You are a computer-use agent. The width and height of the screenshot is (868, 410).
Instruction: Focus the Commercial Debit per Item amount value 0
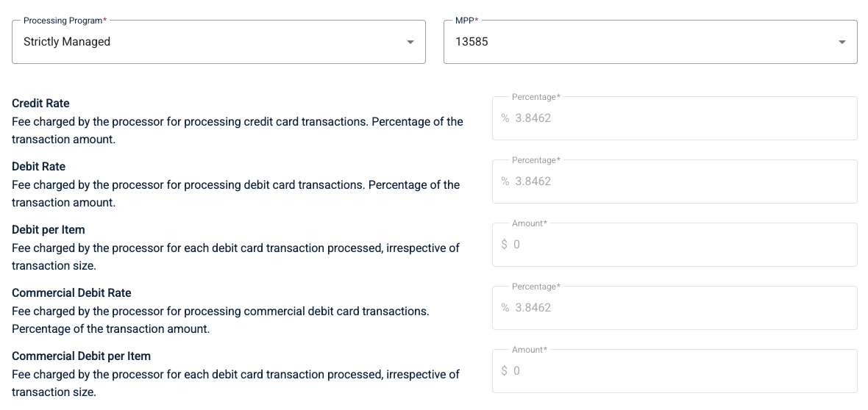click(x=516, y=371)
